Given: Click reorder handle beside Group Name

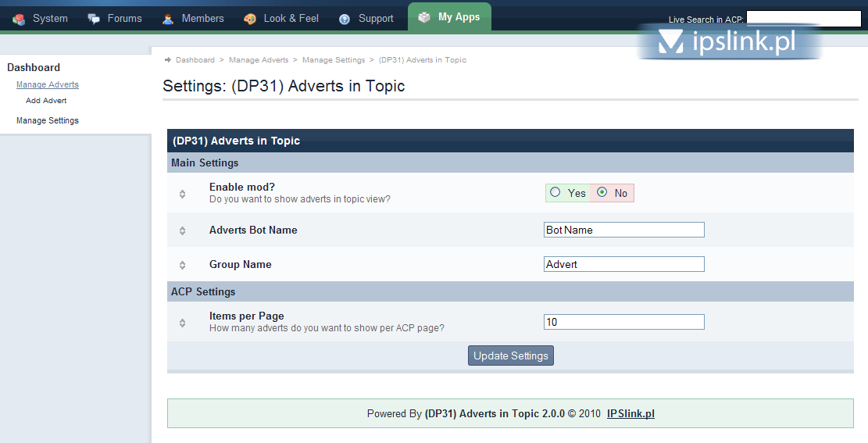Looking at the screenshot, I should pos(182,265).
